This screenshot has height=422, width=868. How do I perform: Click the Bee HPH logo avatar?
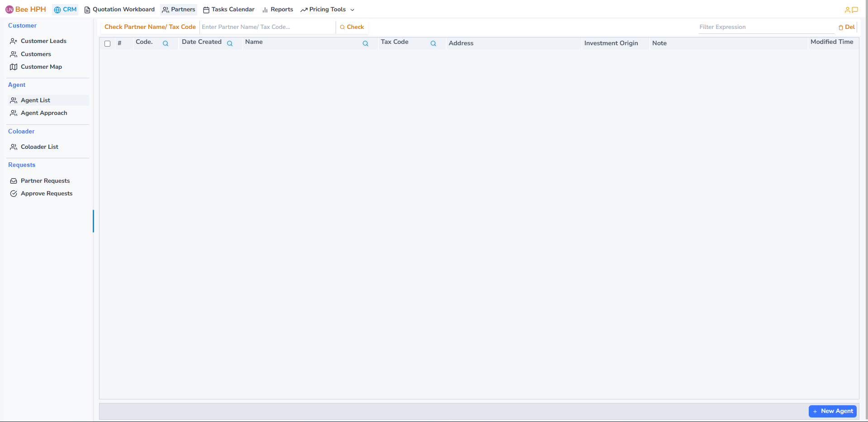click(9, 9)
